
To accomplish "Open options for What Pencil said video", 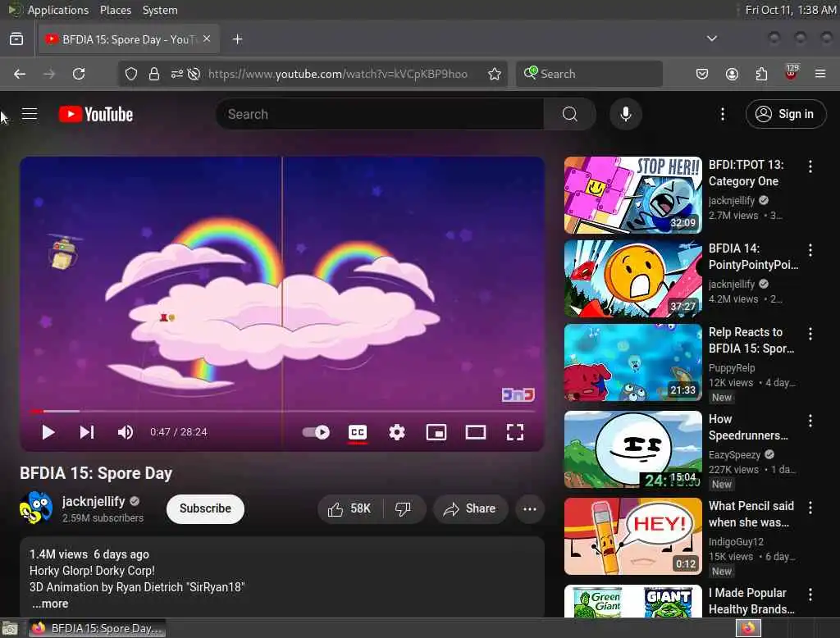I will point(810,508).
